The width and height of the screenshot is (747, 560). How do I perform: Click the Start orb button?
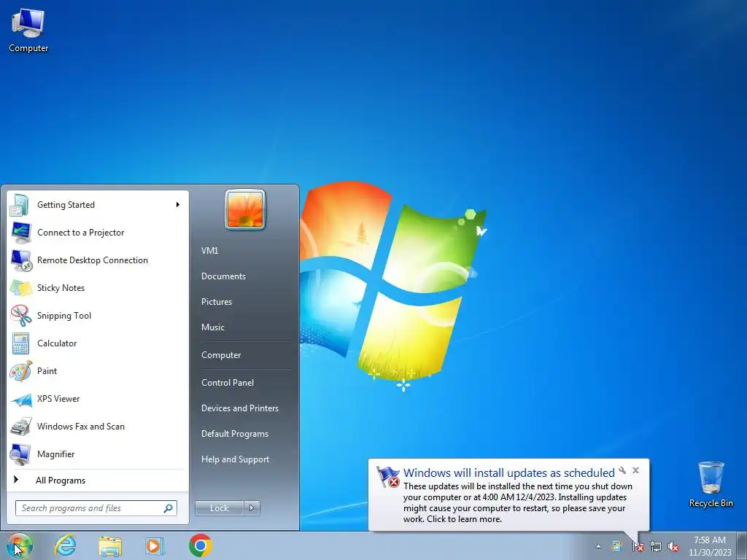coord(19,545)
